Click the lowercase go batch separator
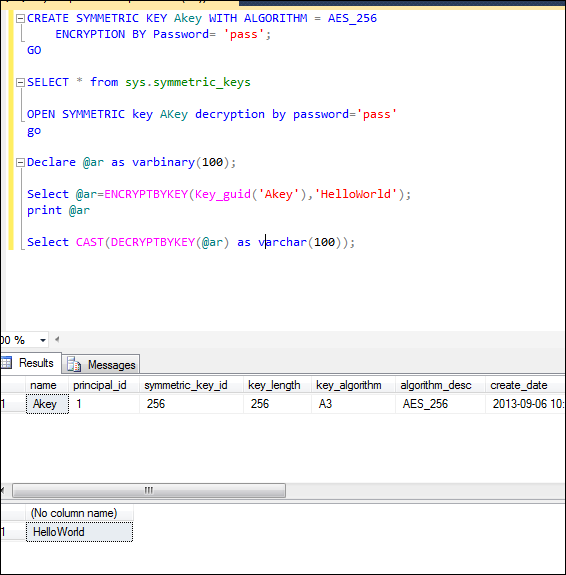This screenshot has width=566, height=575. point(34,131)
